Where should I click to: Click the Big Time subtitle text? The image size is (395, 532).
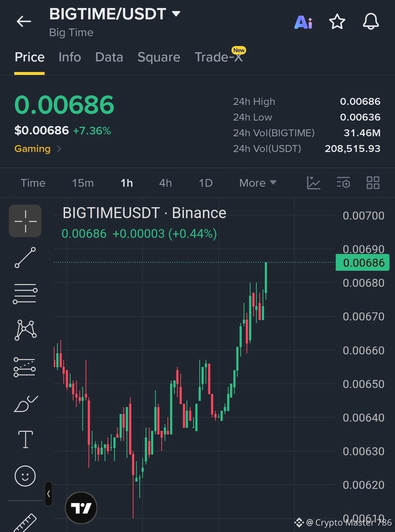click(71, 33)
